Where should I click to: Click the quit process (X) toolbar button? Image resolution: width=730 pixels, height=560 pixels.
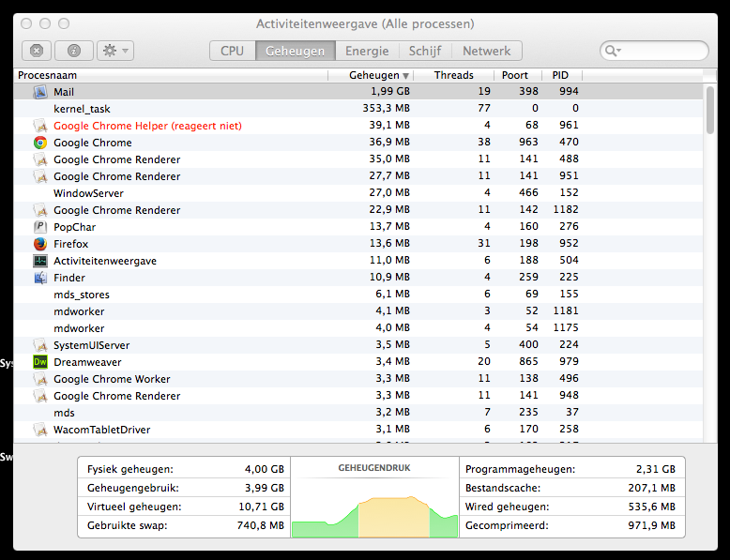pos(37,51)
